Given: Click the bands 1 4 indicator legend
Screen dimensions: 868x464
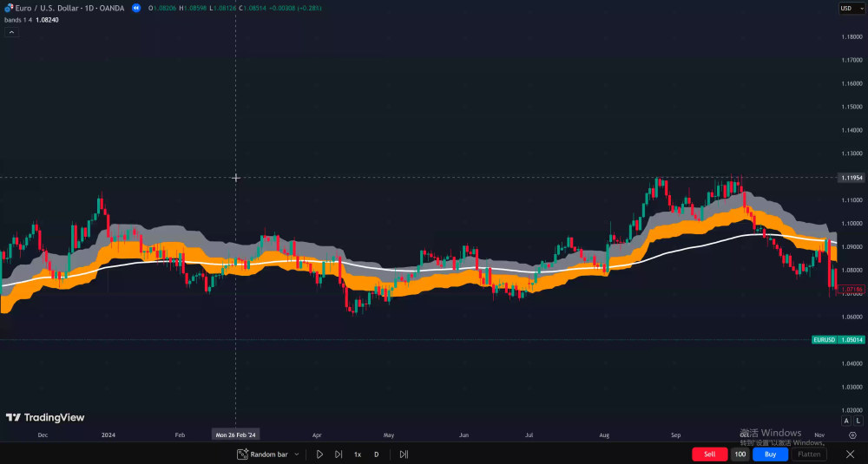Looking at the screenshot, I should (19, 20).
